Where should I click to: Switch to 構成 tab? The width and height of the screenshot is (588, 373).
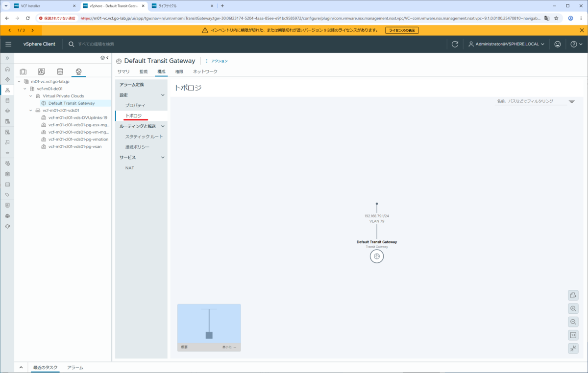pos(161,71)
